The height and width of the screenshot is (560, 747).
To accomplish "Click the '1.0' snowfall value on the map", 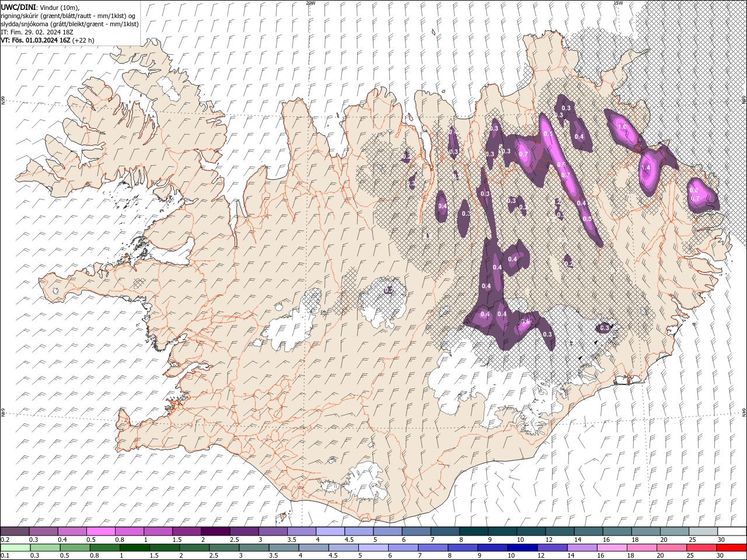I will click(x=622, y=127).
